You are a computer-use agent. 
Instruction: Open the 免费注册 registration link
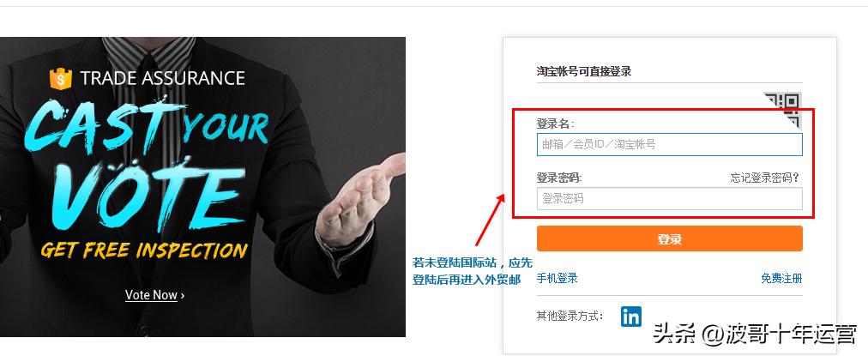[781, 279]
